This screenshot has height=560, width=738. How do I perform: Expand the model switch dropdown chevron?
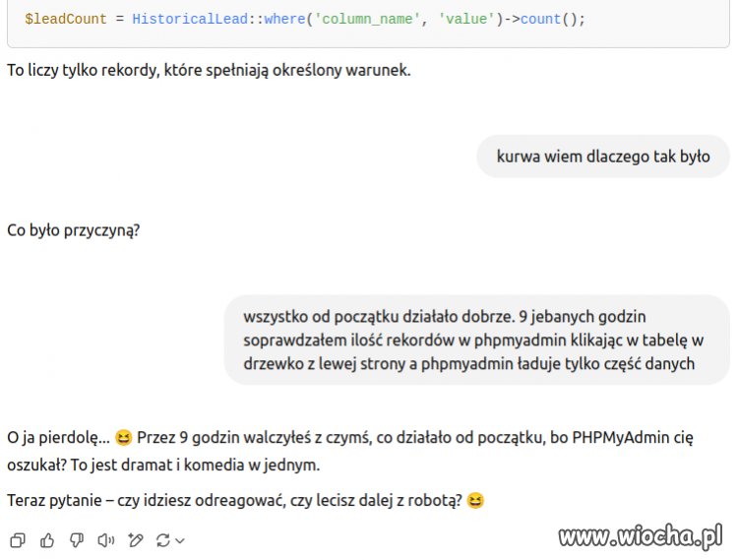click(x=180, y=540)
